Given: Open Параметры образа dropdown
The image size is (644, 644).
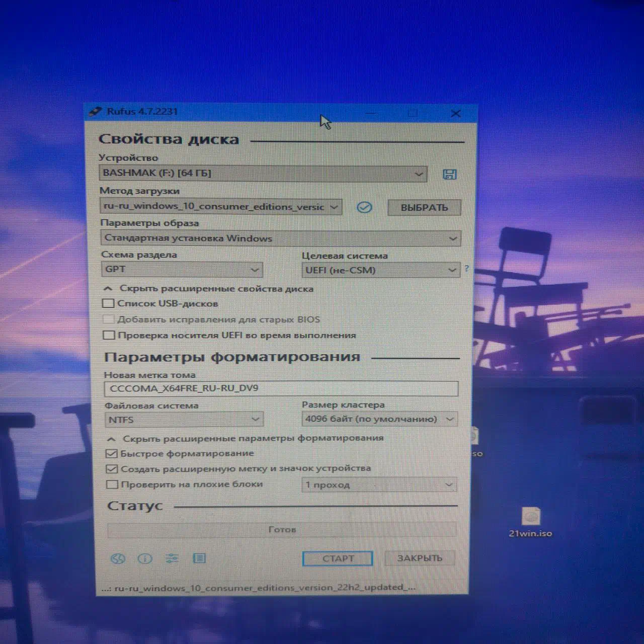Looking at the screenshot, I should click(281, 238).
